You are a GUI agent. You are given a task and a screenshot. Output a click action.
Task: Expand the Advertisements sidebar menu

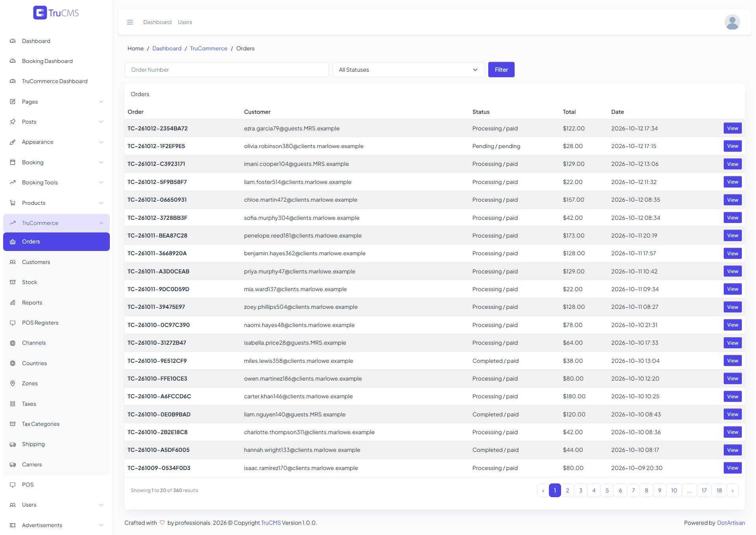tap(56, 525)
